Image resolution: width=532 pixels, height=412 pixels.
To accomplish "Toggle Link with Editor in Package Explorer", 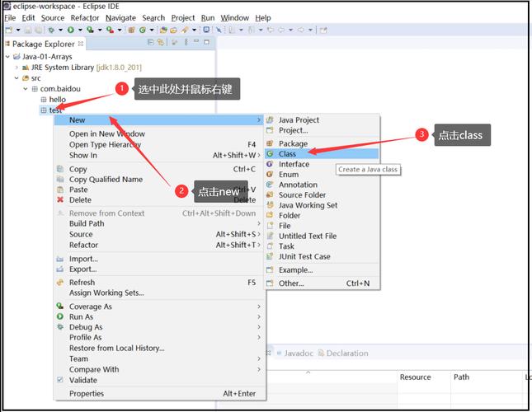I will click(x=161, y=42).
